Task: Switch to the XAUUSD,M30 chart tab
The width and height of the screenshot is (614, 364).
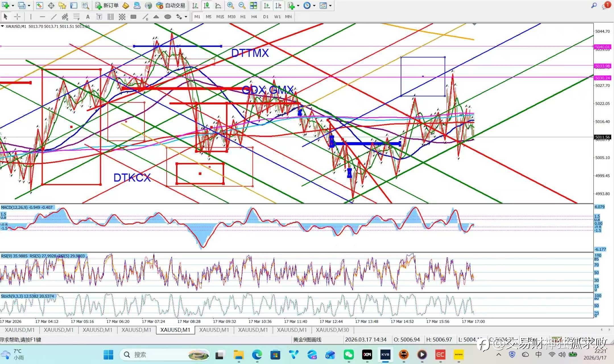Action: (332, 330)
